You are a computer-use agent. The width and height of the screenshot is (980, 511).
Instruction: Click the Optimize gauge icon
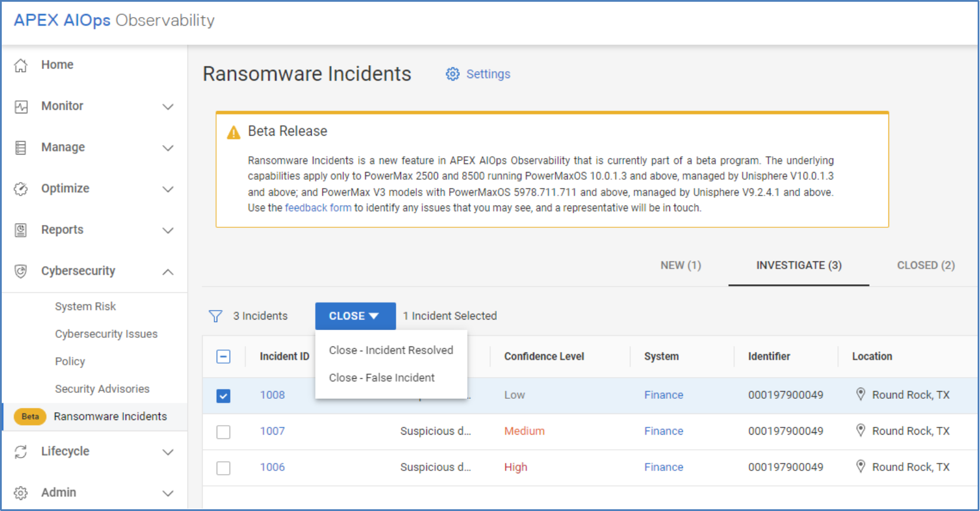21,189
